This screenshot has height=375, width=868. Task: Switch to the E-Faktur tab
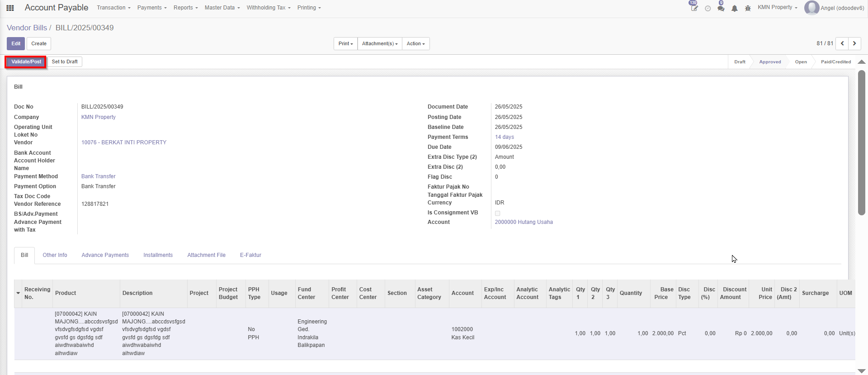pyautogui.click(x=250, y=255)
